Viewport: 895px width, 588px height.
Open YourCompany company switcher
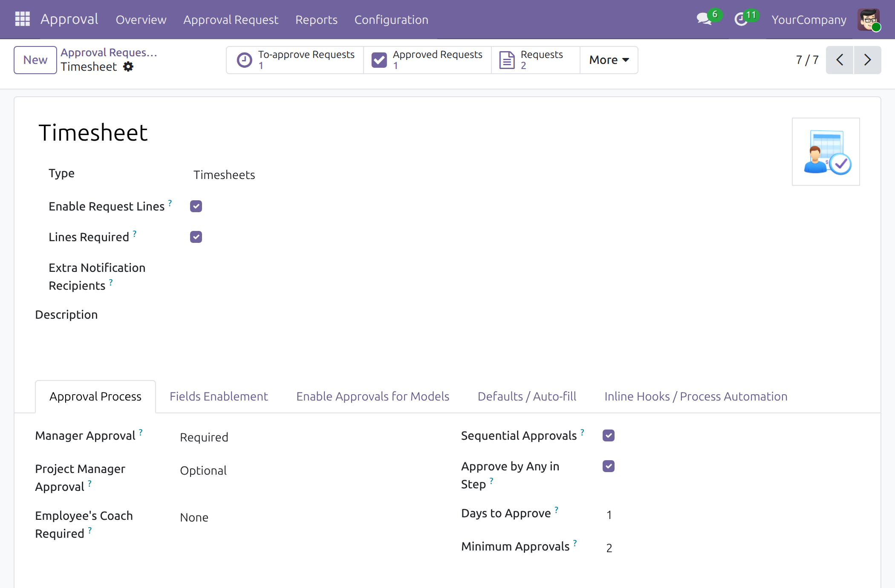click(809, 20)
